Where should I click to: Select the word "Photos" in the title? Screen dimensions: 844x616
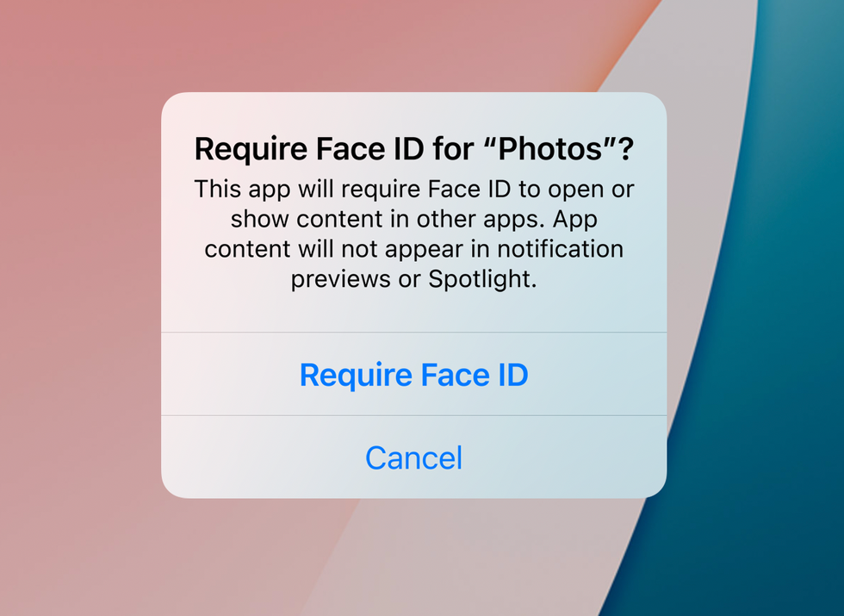click(549, 148)
